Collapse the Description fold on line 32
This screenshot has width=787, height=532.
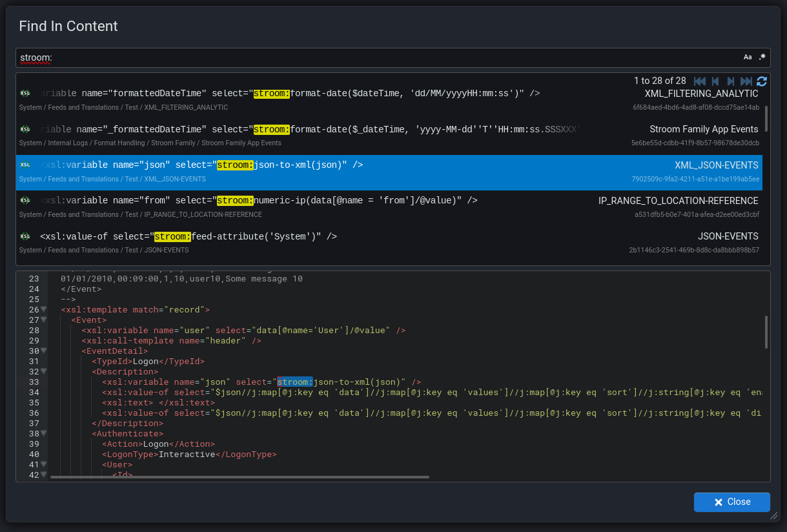(43, 372)
